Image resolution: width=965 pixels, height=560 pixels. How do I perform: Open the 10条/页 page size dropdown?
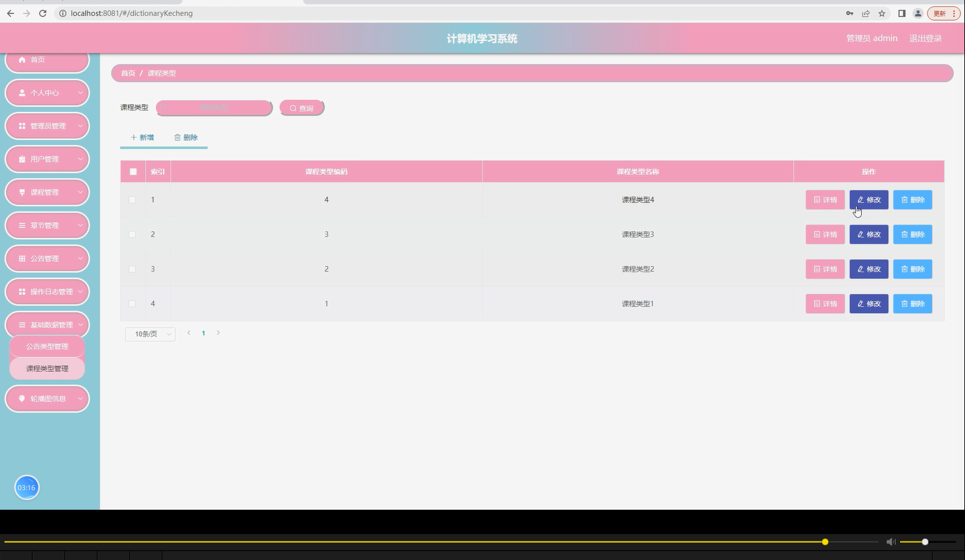click(150, 334)
